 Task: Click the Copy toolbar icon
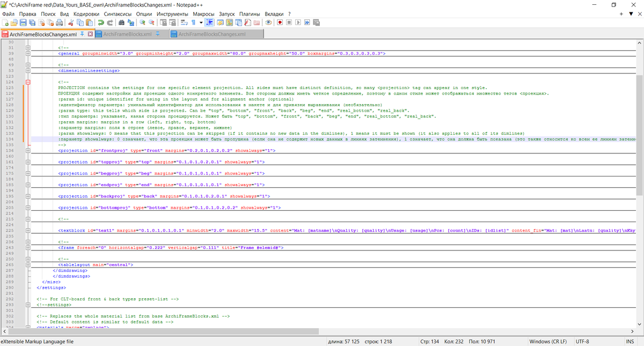click(80, 23)
